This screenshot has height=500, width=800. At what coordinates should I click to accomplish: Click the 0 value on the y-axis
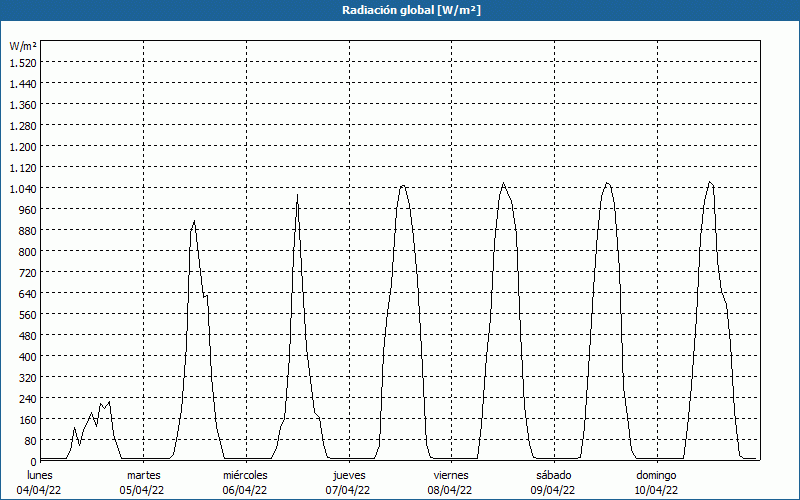click(33, 461)
